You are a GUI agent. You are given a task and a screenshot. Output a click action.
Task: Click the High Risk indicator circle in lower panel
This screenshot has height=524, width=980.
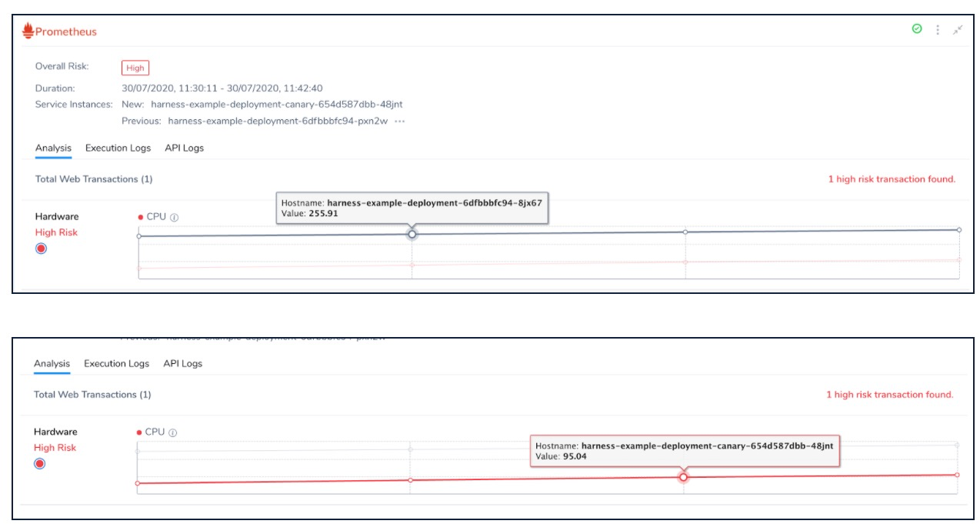pyautogui.click(x=40, y=463)
